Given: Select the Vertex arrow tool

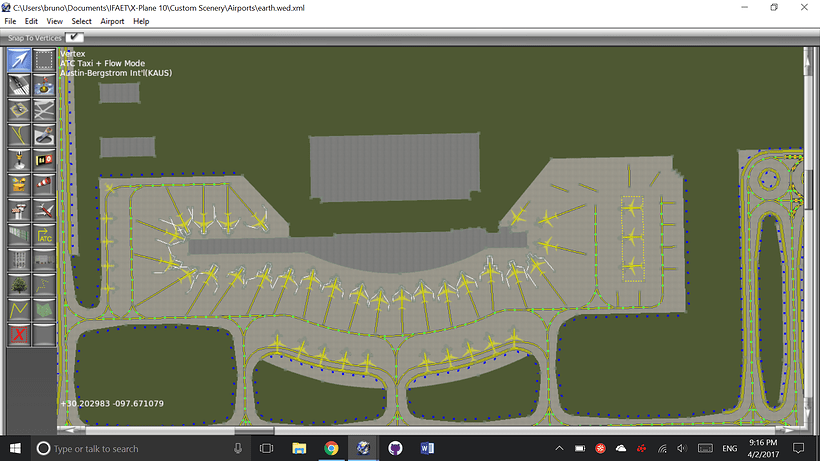Looking at the screenshot, I should coord(19,60).
